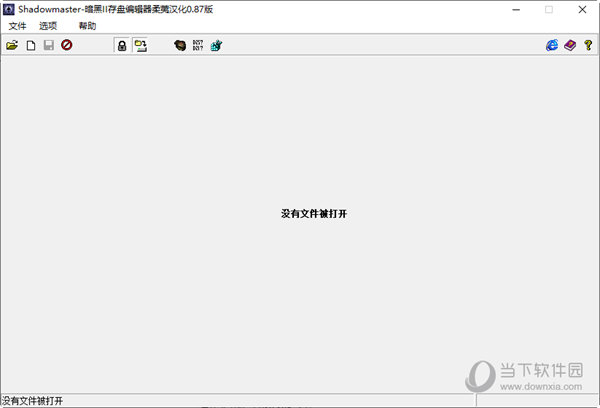Create a new file with blank page icon
The image size is (600, 408).
coord(30,46)
